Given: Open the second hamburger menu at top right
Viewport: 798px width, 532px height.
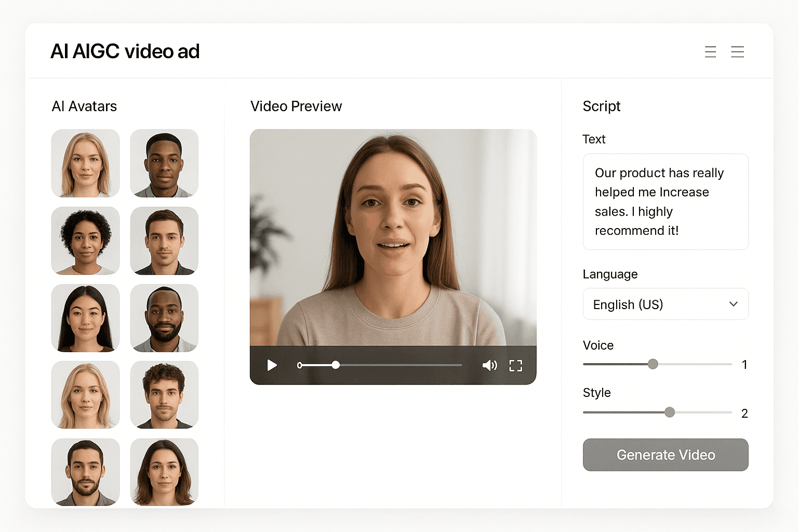Looking at the screenshot, I should click(x=737, y=51).
